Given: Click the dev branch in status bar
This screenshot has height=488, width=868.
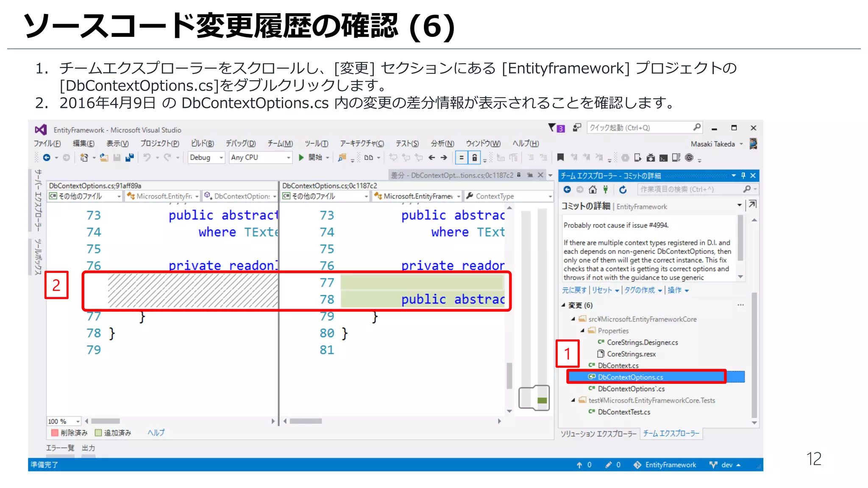Looking at the screenshot, I should [725, 465].
